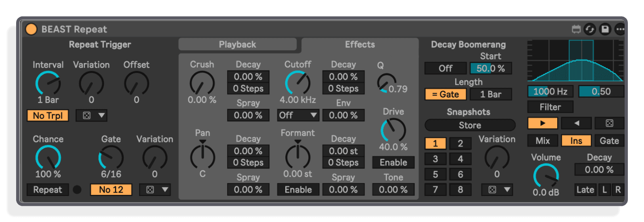Click the Formant knob
The width and height of the screenshot is (644, 222).
298,156
